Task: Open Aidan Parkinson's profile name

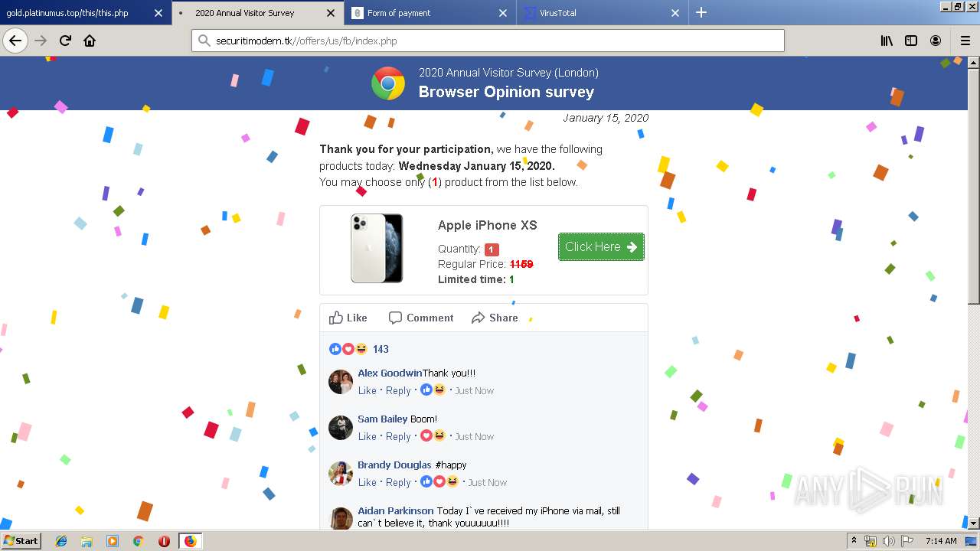Action: coord(396,510)
